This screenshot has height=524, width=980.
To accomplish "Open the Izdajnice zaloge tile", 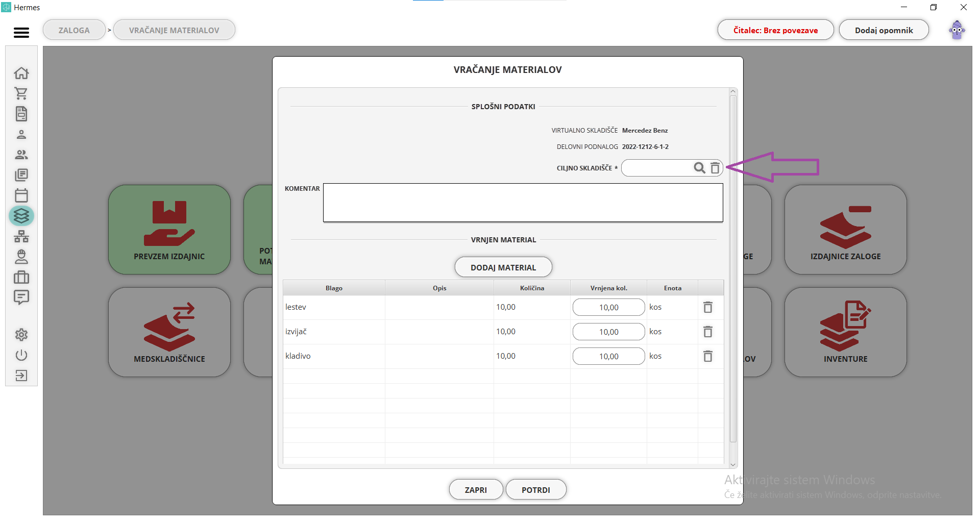I will pyautogui.click(x=846, y=230).
